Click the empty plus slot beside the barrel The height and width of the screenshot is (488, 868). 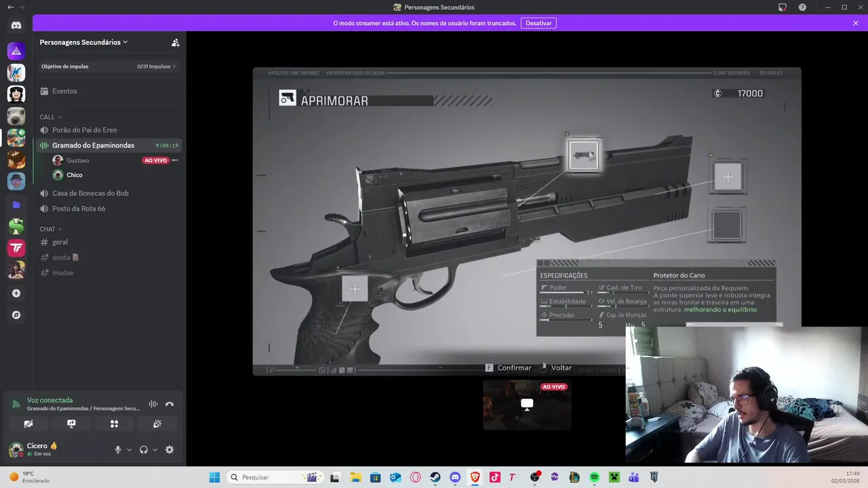point(728,177)
